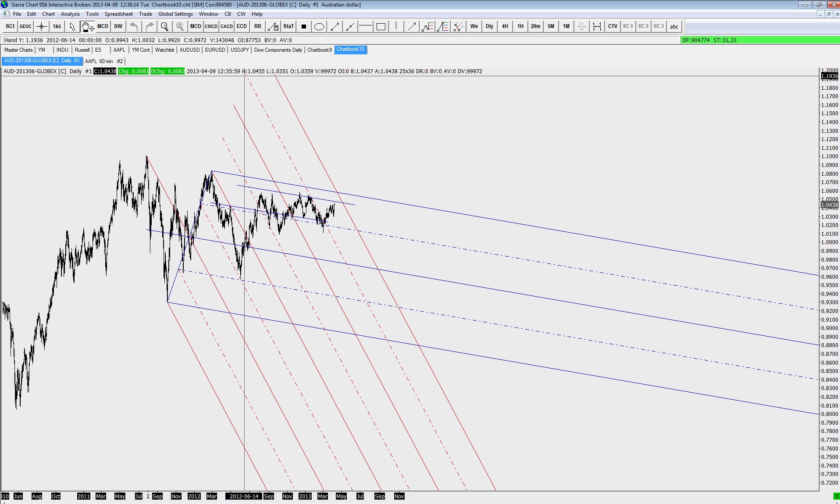Click the expand bar spacing icon

pos(597,26)
